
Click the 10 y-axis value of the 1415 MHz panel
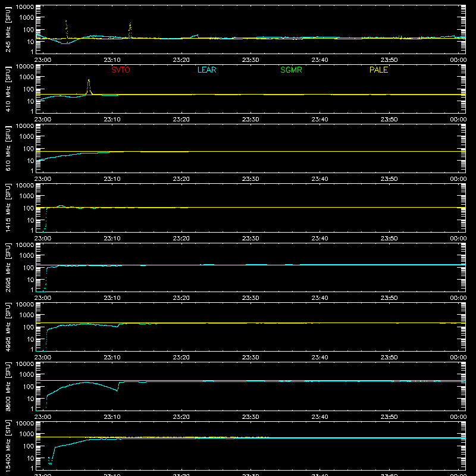coord(30,220)
